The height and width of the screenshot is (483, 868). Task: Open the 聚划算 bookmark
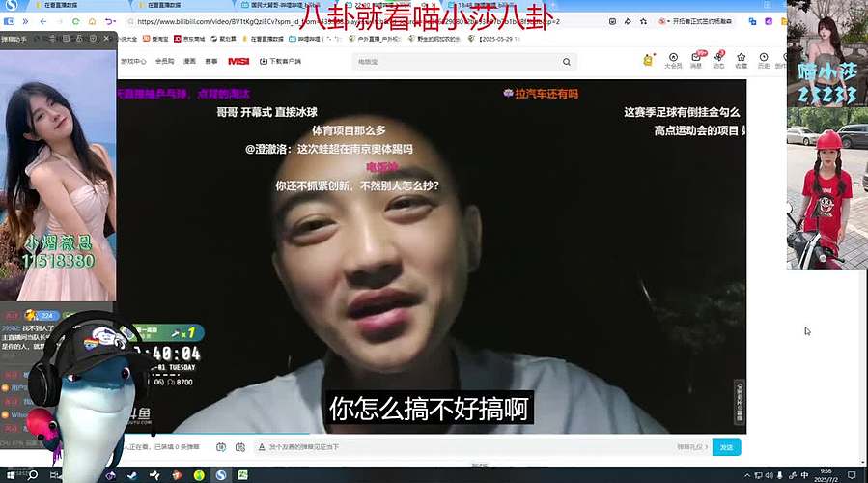(223, 39)
